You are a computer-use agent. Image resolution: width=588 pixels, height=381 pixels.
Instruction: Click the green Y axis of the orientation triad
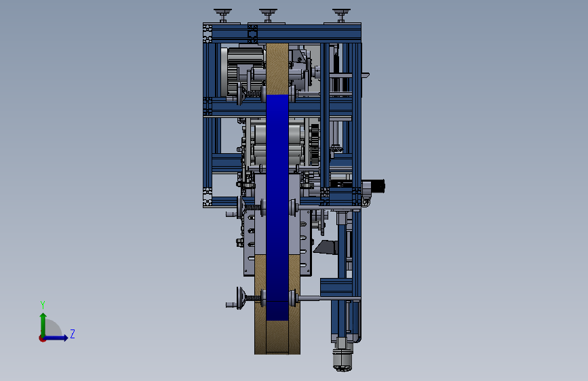coord(43,325)
